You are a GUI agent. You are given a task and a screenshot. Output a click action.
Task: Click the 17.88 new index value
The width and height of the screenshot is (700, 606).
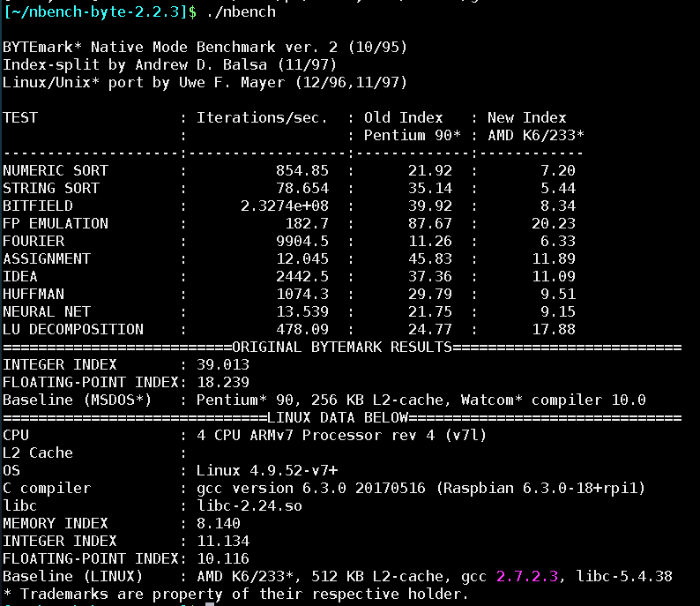554,330
